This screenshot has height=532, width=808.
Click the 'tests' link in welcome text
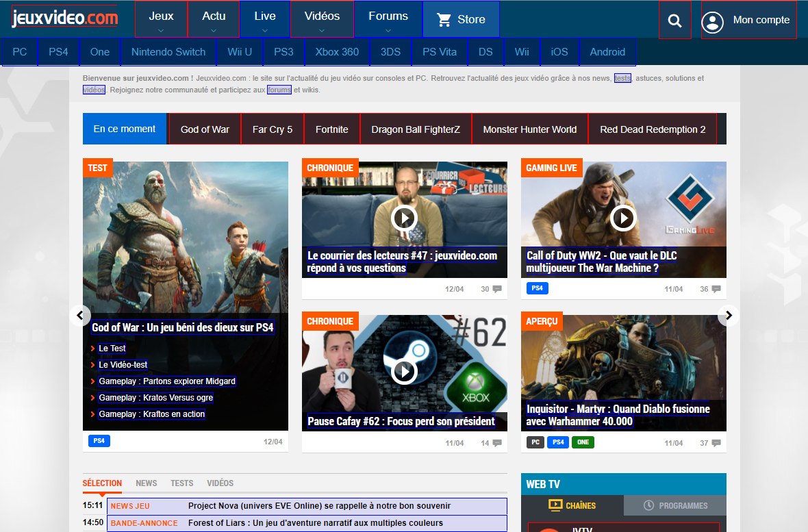(x=622, y=78)
